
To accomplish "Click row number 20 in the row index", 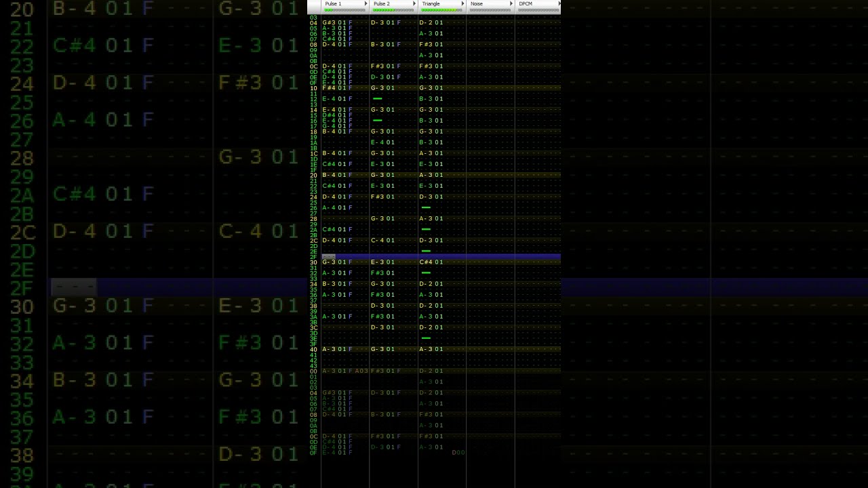I will [314, 175].
